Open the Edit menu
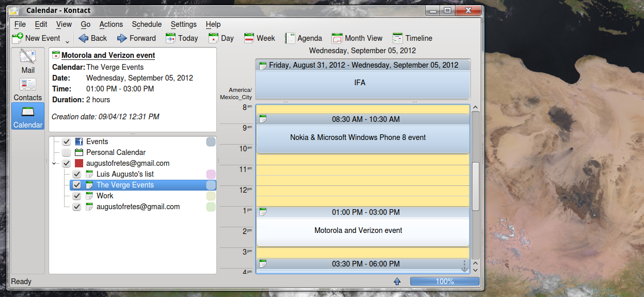This screenshot has height=297, width=644. [x=41, y=24]
